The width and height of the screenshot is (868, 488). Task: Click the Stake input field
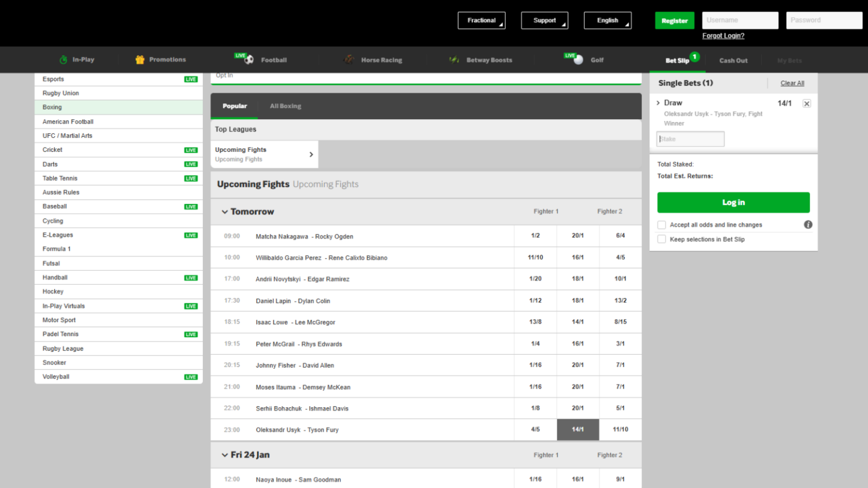[x=690, y=139]
